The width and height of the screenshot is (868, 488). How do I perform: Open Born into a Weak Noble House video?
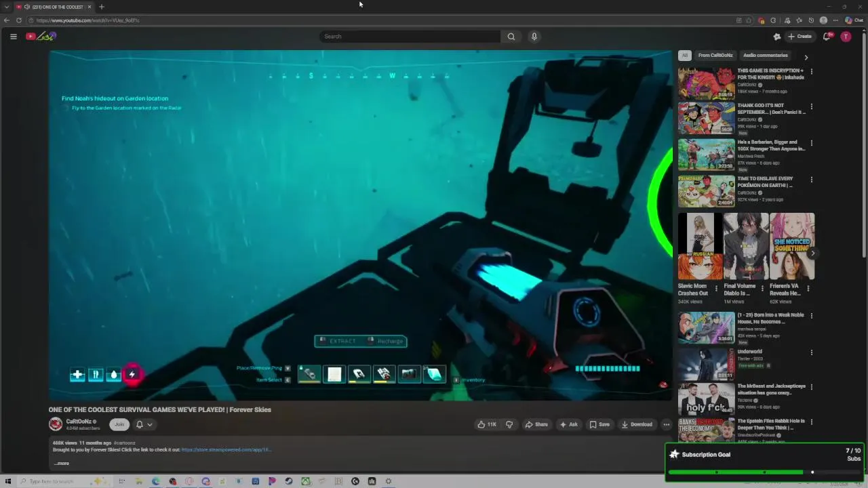pos(706,328)
